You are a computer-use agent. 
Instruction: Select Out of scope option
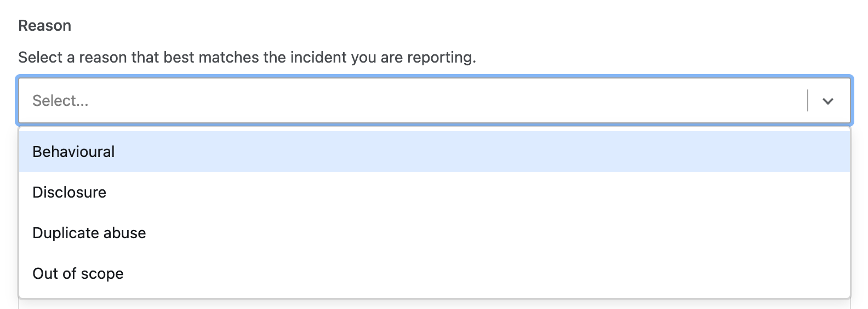tap(435, 273)
